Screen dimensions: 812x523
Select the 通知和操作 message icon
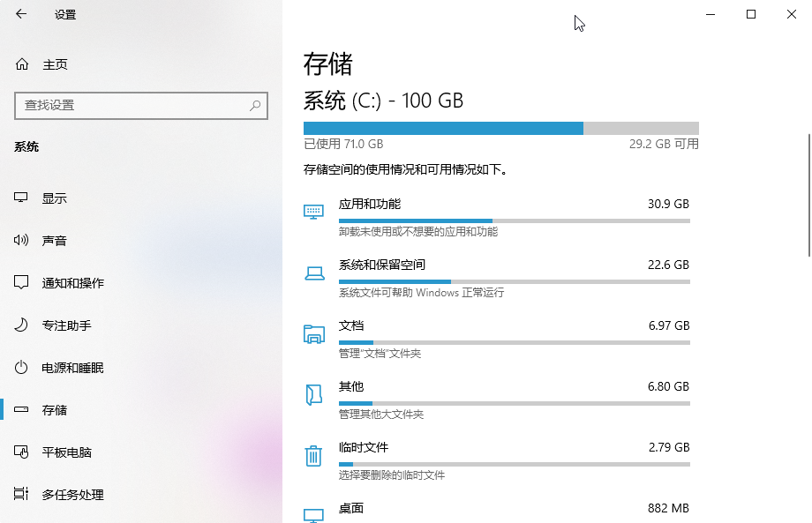click(x=20, y=282)
